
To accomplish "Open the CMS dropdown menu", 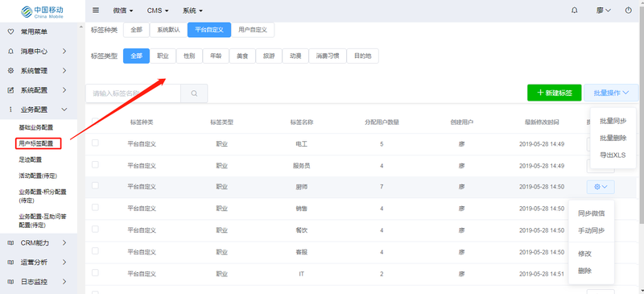I will pos(158,10).
